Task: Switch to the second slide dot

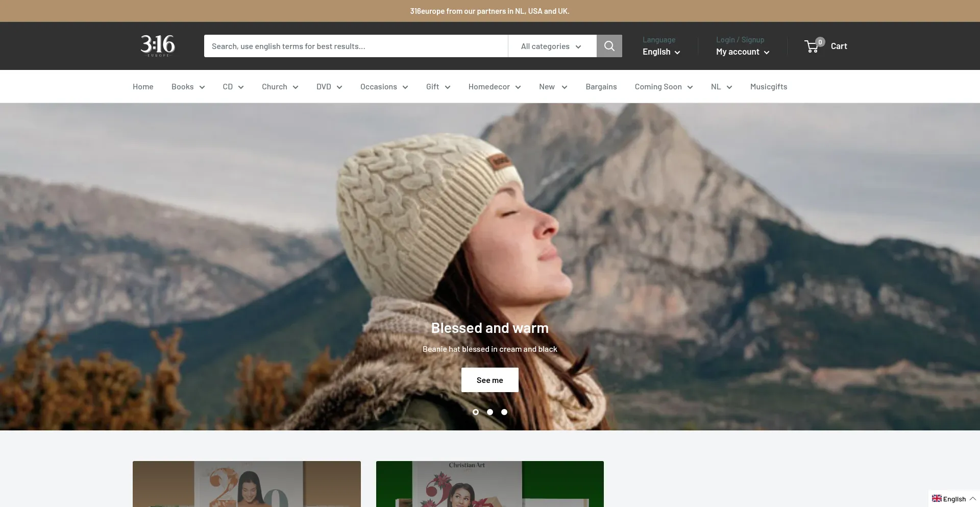Action: 490,412
